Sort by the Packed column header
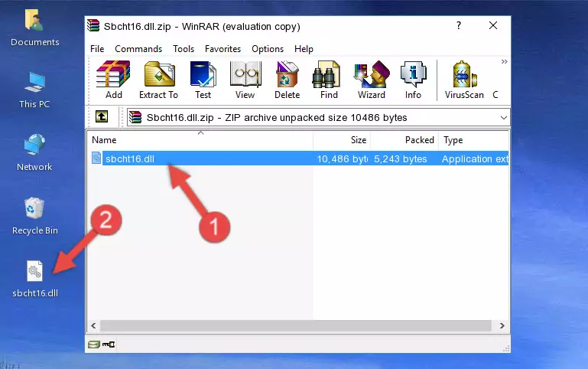 (404, 140)
